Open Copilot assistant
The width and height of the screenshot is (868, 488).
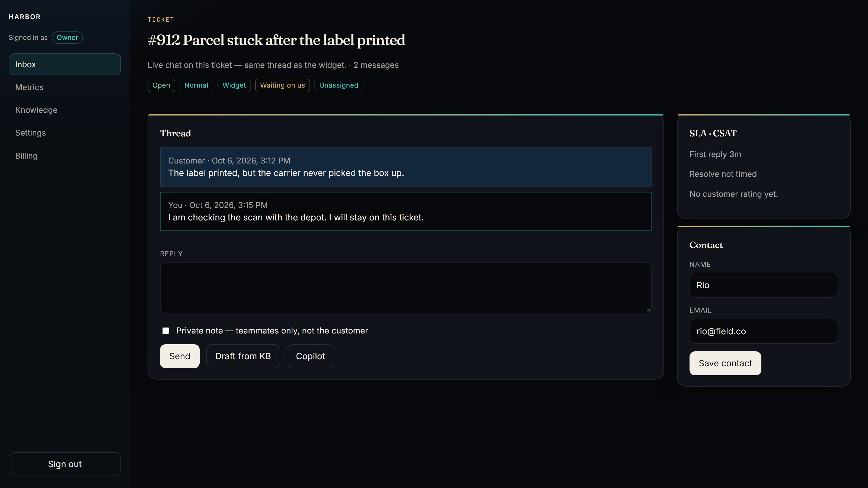point(310,356)
